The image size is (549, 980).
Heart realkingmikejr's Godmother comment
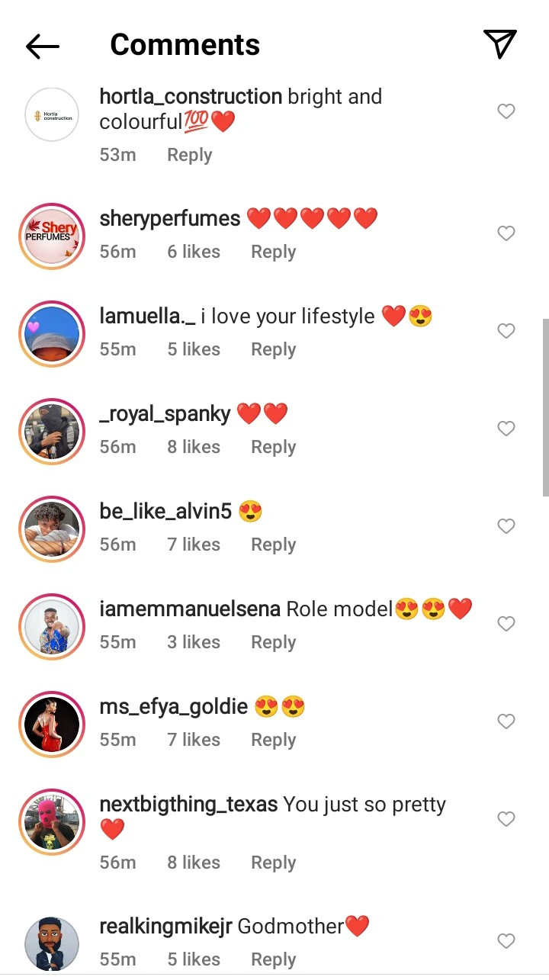point(506,941)
